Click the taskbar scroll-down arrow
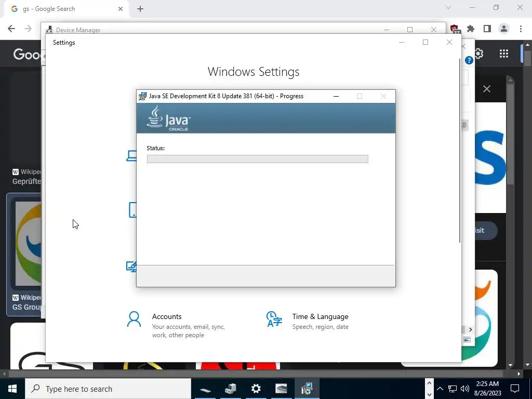The image size is (532, 399). tap(429, 394)
